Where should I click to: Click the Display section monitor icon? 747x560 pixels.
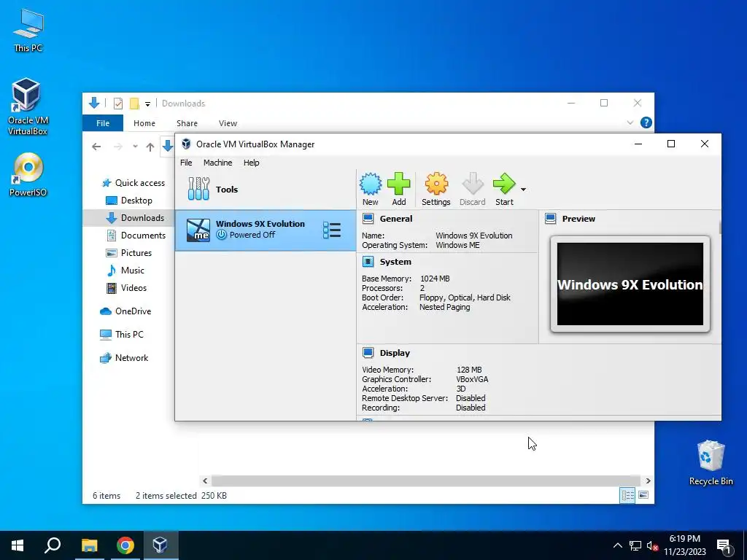[x=368, y=353]
